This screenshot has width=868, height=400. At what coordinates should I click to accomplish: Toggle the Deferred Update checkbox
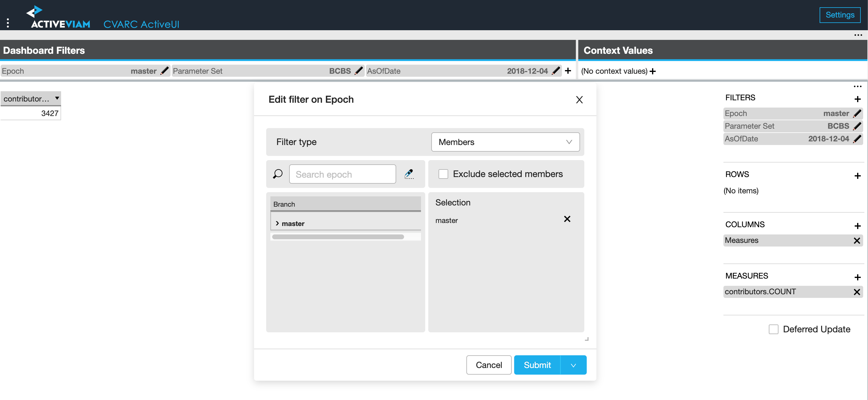(773, 329)
